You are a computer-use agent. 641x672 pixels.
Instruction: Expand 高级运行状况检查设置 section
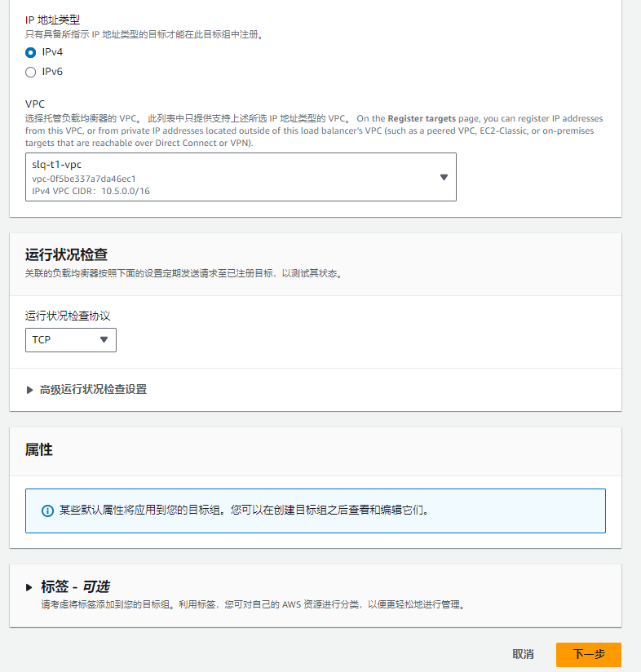[93, 389]
